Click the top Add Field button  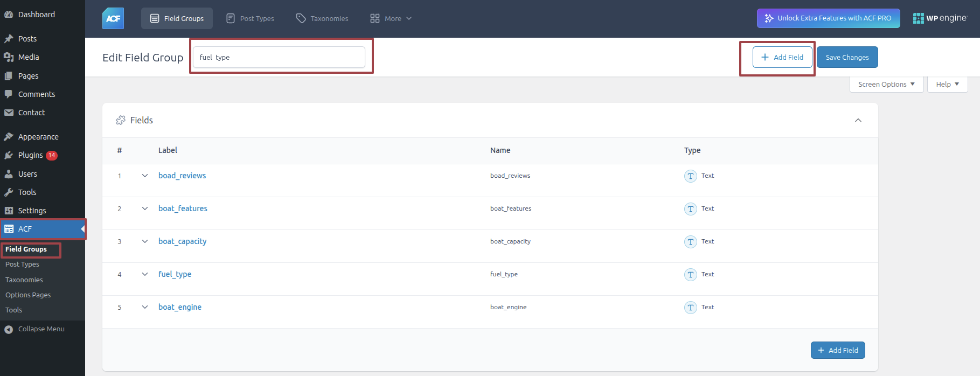[x=782, y=57]
